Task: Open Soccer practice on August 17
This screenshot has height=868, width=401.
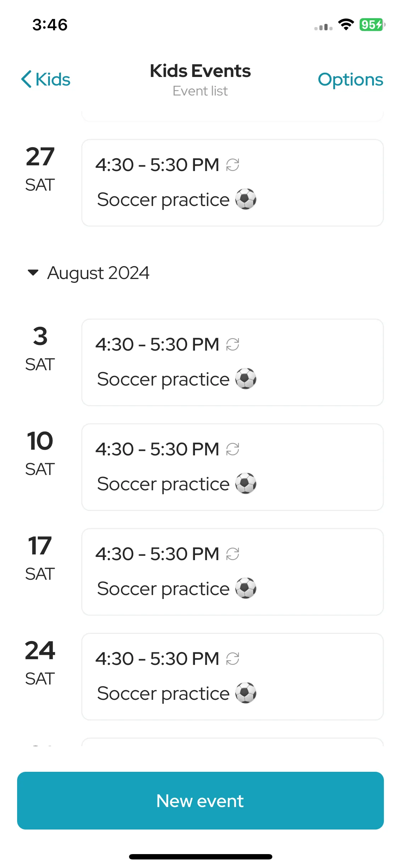Action: click(x=232, y=572)
